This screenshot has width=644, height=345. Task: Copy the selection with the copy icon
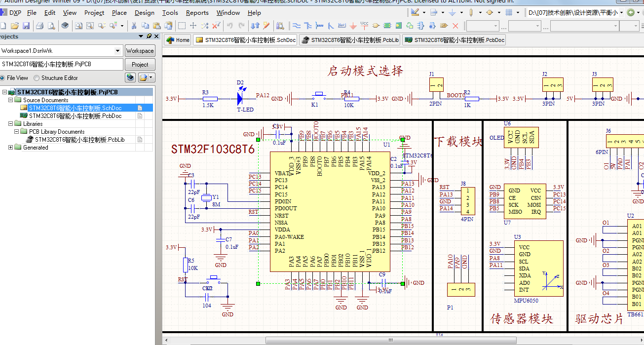(145, 25)
